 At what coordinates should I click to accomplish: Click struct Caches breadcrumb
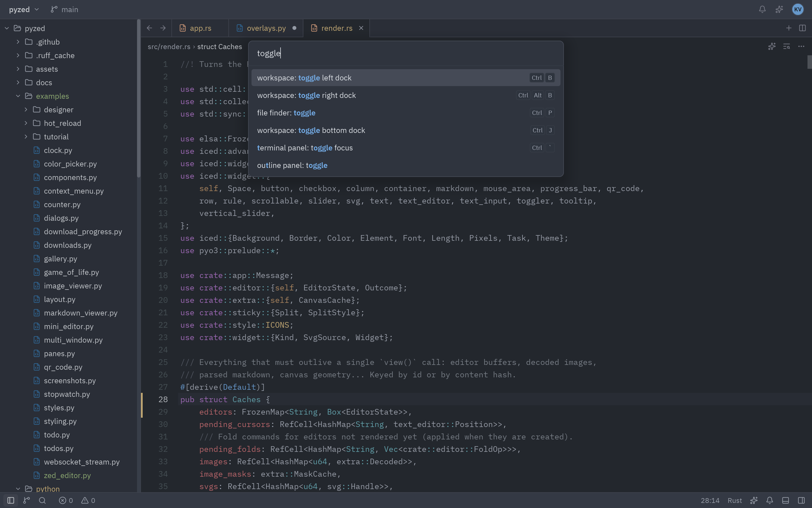click(x=219, y=47)
